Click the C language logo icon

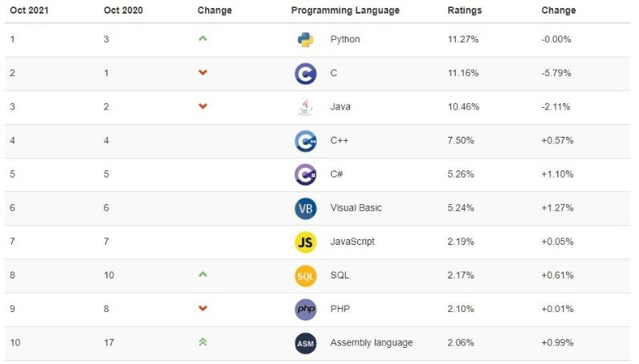coord(305,74)
